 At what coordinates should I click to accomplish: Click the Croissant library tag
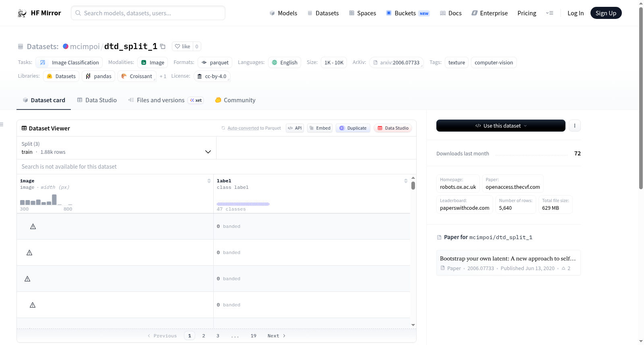point(137,76)
